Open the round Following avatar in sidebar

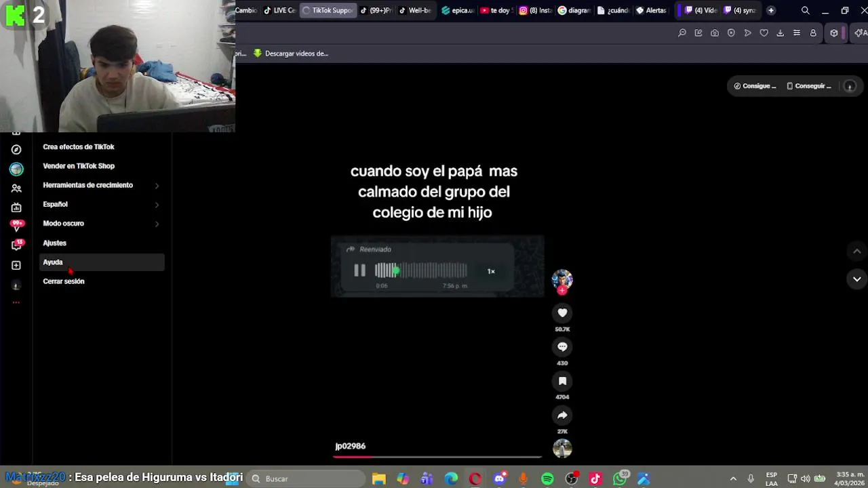coord(16,169)
